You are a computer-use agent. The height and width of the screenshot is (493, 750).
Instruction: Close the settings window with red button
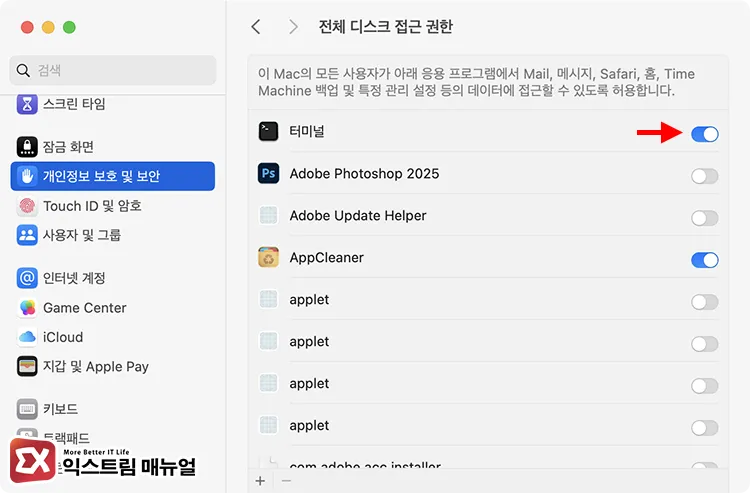27,27
